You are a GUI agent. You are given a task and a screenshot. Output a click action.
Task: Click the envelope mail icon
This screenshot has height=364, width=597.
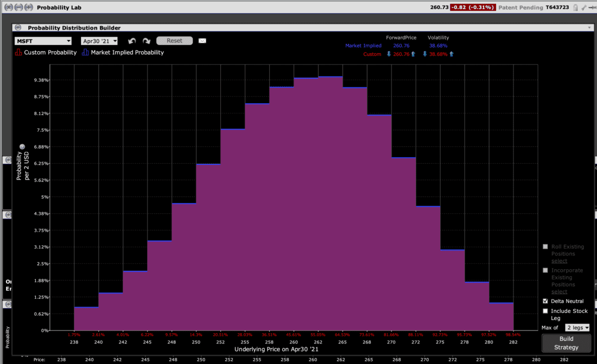(202, 41)
